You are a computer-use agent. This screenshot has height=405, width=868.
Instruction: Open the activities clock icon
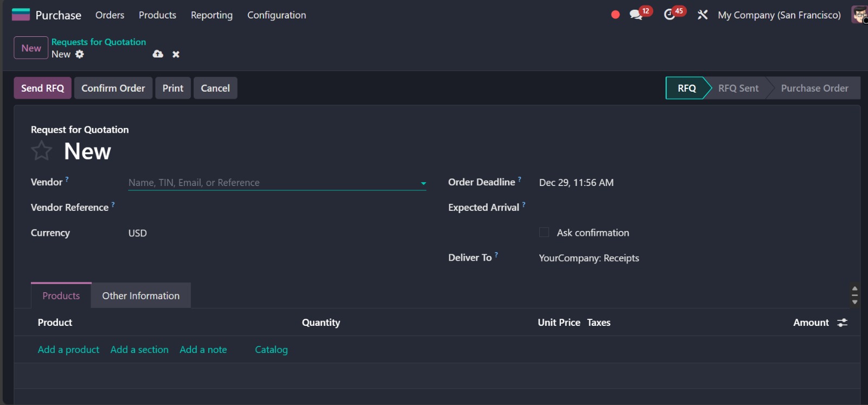(670, 15)
